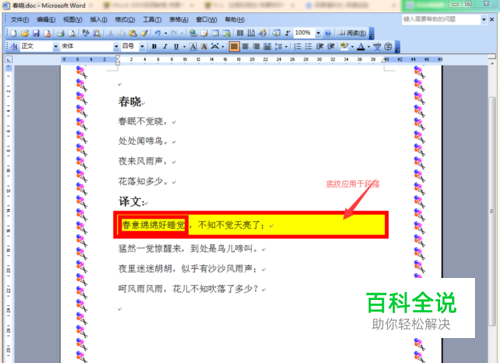Run spelling and grammar check

[86, 33]
